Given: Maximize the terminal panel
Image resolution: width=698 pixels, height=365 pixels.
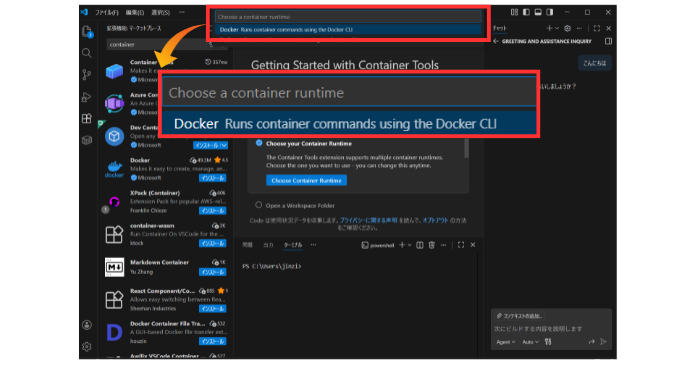Looking at the screenshot, I should click(461, 245).
